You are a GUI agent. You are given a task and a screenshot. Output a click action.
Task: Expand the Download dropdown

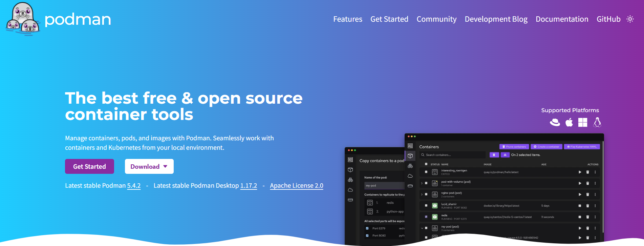(149, 166)
